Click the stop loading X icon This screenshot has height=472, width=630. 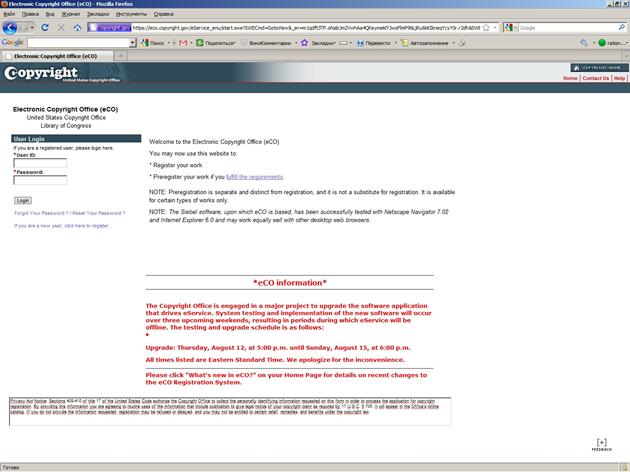coord(61,28)
